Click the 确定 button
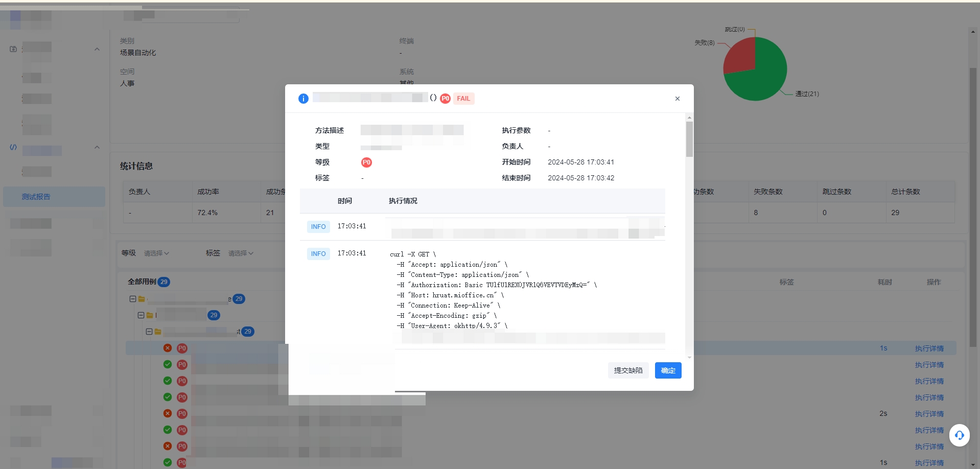The width and height of the screenshot is (980, 469). click(668, 370)
